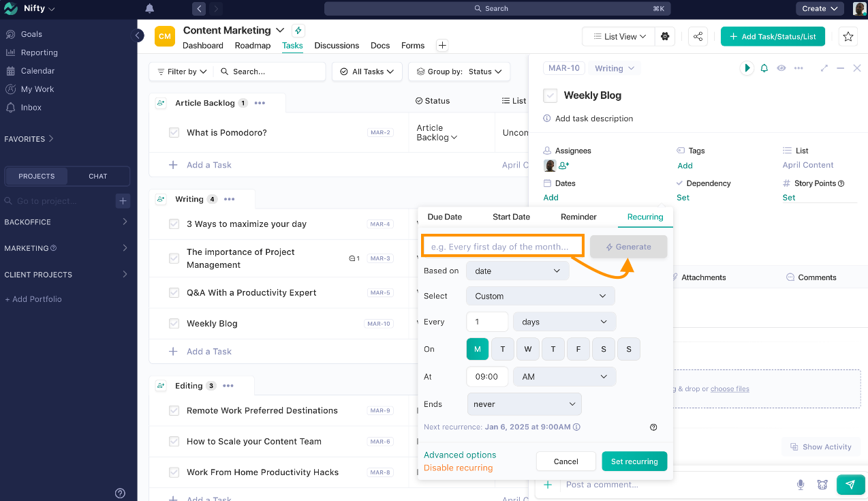Check off What is Pomodoro? task

[x=174, y=133]
